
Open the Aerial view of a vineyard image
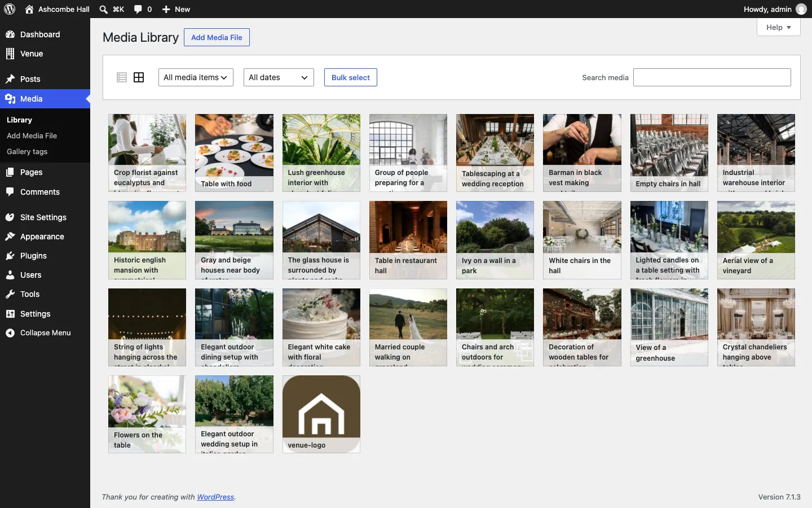coord(756,240)
